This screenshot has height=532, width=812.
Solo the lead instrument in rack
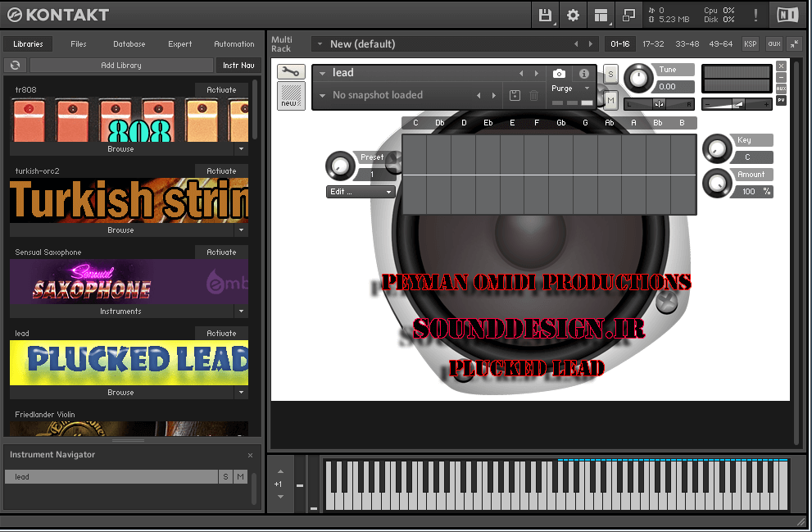click(x=610, y=75)
